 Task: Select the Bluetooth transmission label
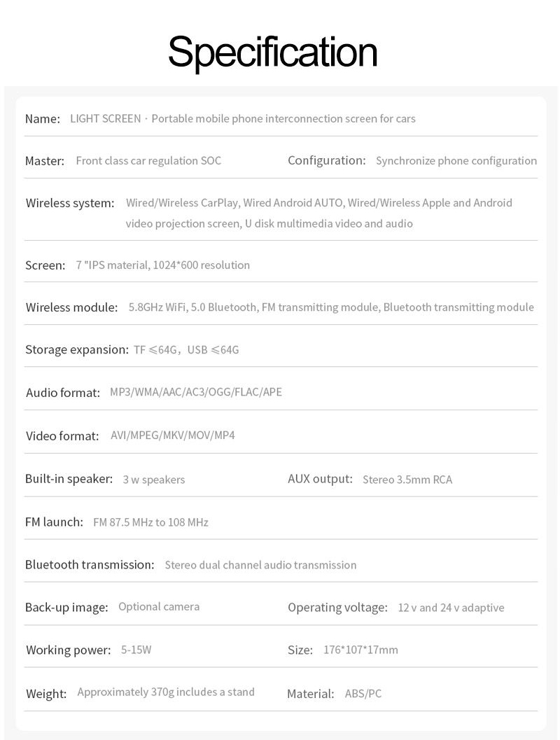coord(90,564)
